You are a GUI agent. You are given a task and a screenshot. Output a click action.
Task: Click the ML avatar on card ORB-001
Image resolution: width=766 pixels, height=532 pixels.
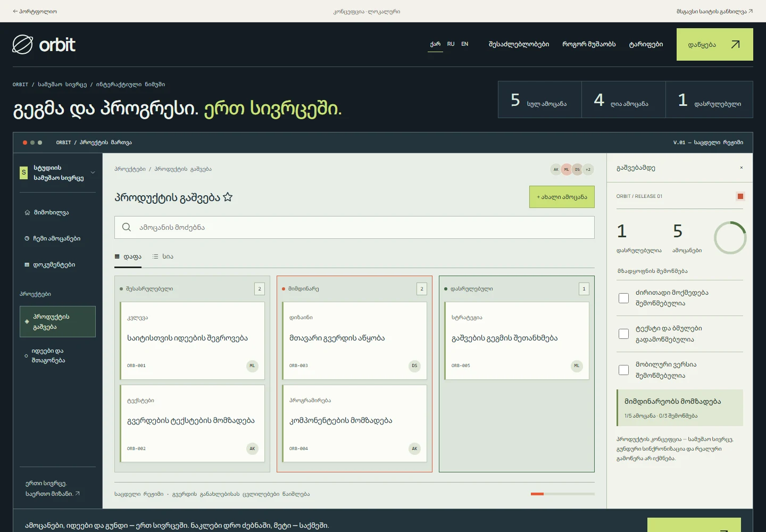(x=252, y=366)
